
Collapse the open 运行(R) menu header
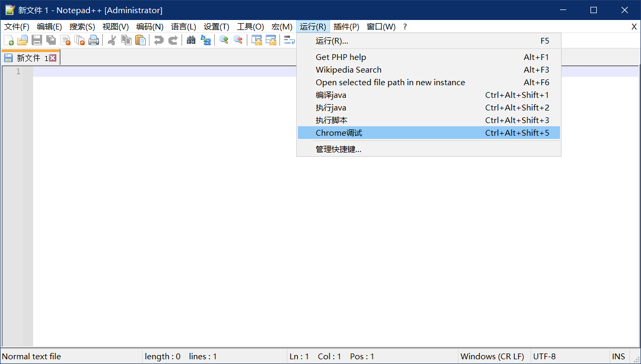313,27
